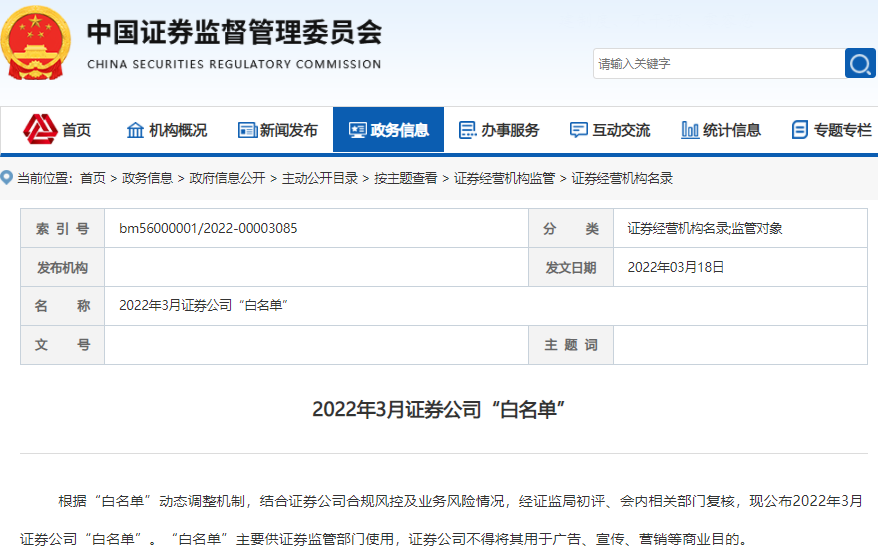Viewport: 878px width, 555px height.
Task: Click the 按主题查看 breadcrumb link
Action: [x=405, y=178]
